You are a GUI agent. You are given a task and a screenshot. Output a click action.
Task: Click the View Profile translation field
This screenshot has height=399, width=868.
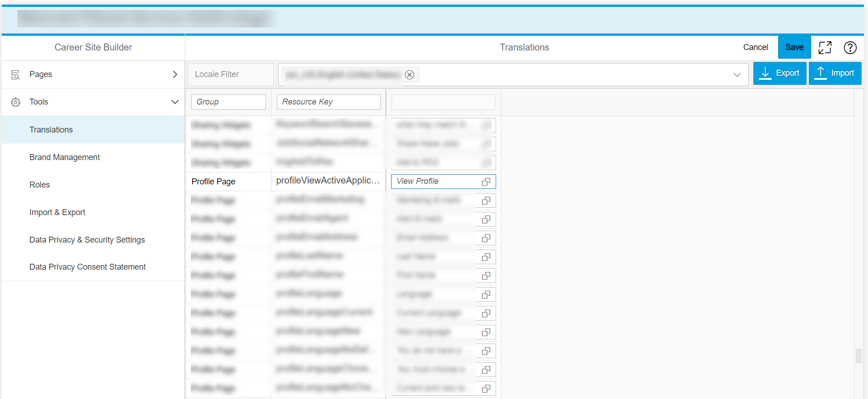point(443,182)
